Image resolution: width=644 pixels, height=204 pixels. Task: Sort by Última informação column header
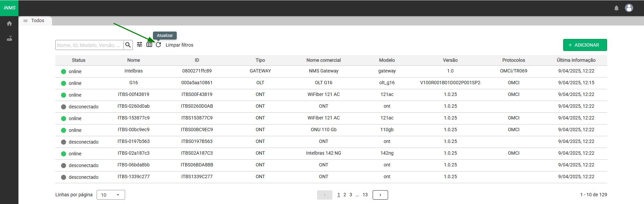point(576,60)
